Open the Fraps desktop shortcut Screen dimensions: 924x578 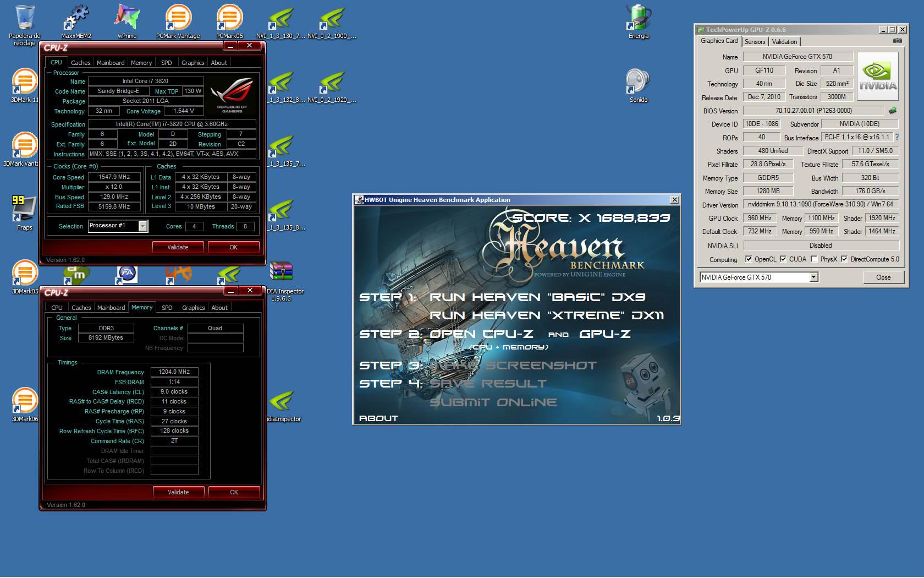[24, 212]
